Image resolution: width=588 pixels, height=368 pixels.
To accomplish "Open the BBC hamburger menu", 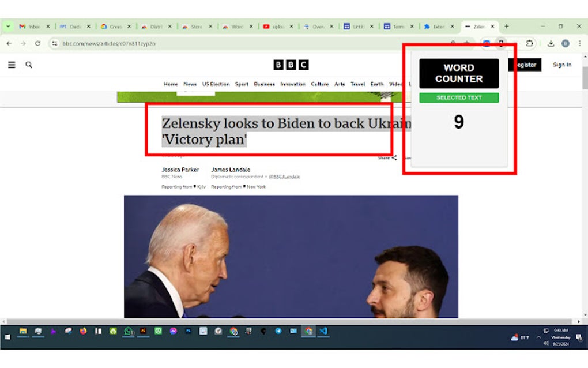I will coord(12,65).
